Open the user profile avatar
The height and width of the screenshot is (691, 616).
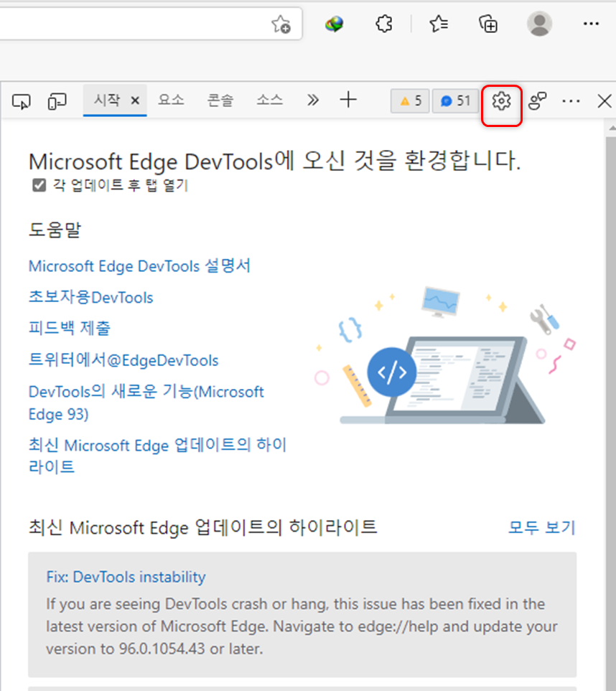[540, 24]
